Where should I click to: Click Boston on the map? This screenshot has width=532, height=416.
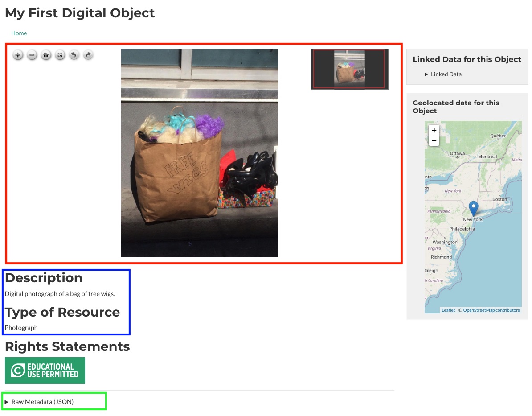(x=499, y=199)
